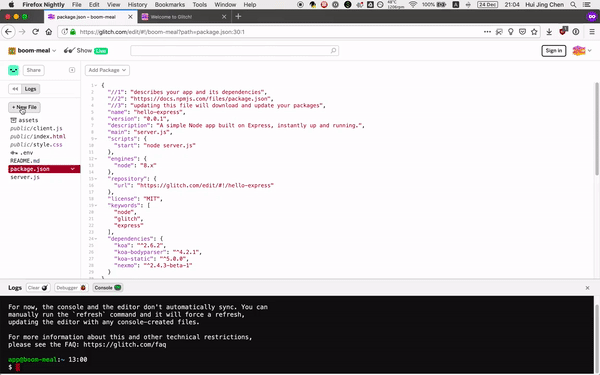
Task: Open the Edit menu
Action: pyautogui.click(x=94, y=5)
